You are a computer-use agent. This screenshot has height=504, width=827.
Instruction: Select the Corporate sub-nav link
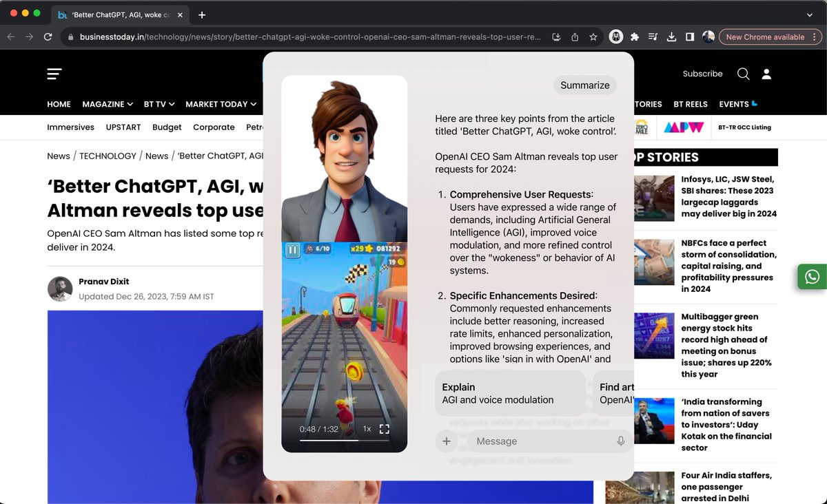tap(214, 127)
